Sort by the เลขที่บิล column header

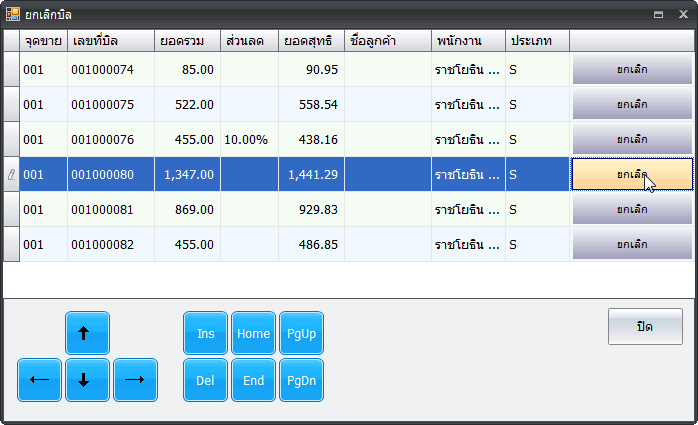[111, 41]
